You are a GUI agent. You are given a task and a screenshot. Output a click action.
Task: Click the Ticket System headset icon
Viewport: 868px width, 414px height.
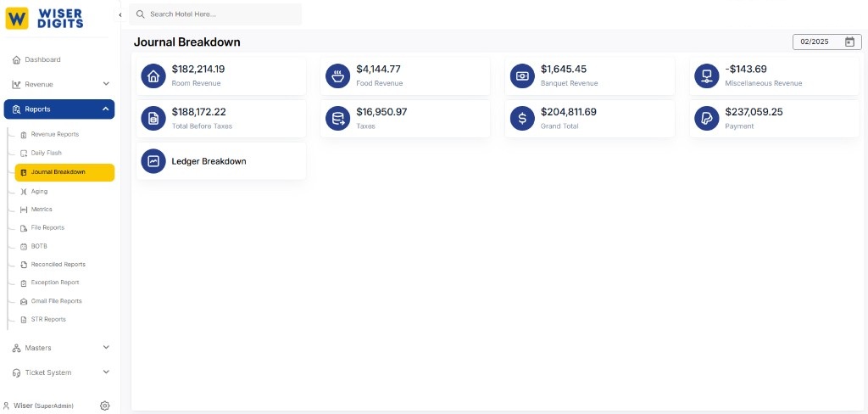tap(16, 373)
